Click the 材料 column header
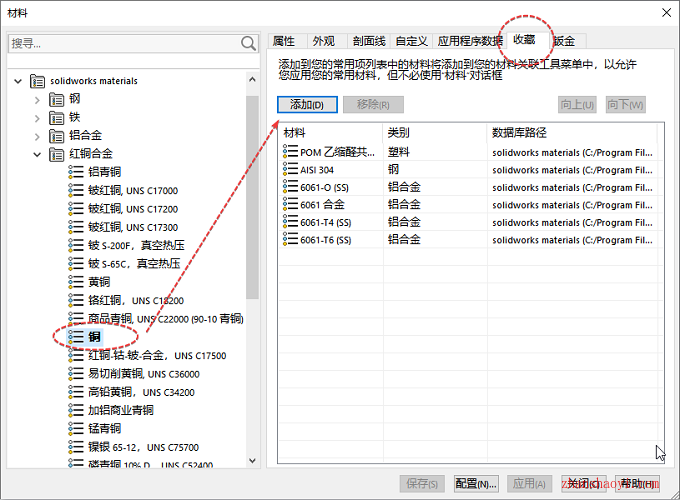680x500 pixels. [x=330, y=133]
